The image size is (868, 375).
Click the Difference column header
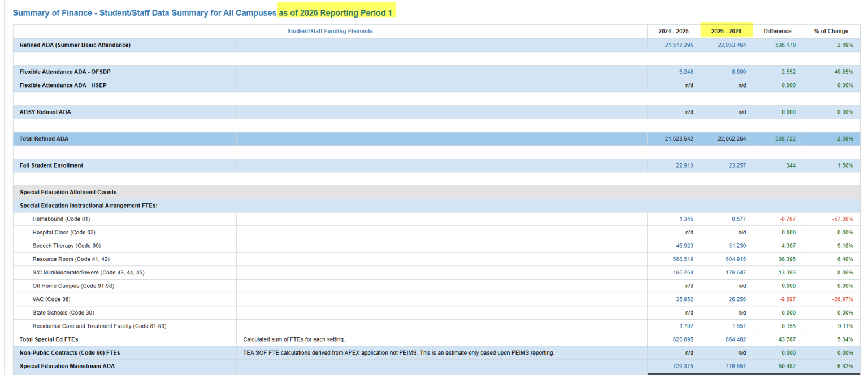(777, 31)
